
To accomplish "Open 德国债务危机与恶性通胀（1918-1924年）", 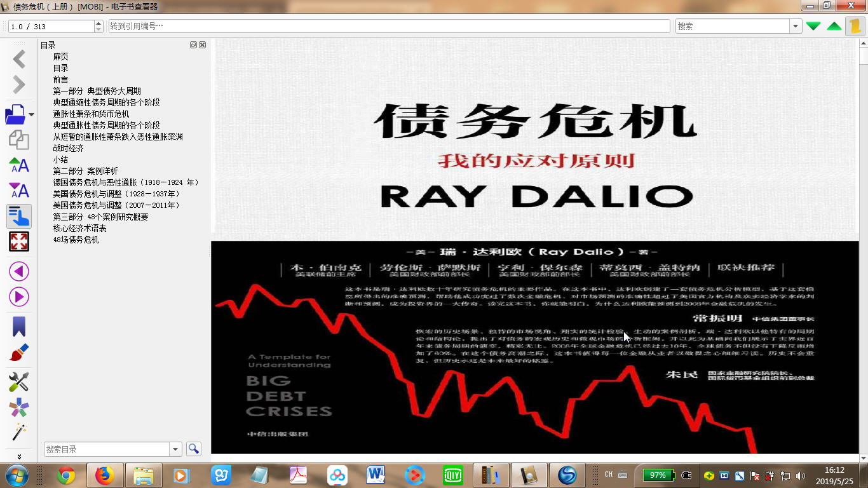I will [126, 182].
